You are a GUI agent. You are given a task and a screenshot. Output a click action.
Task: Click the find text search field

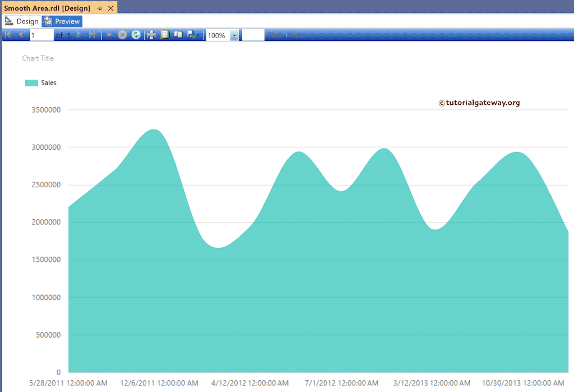coord(253,35)
